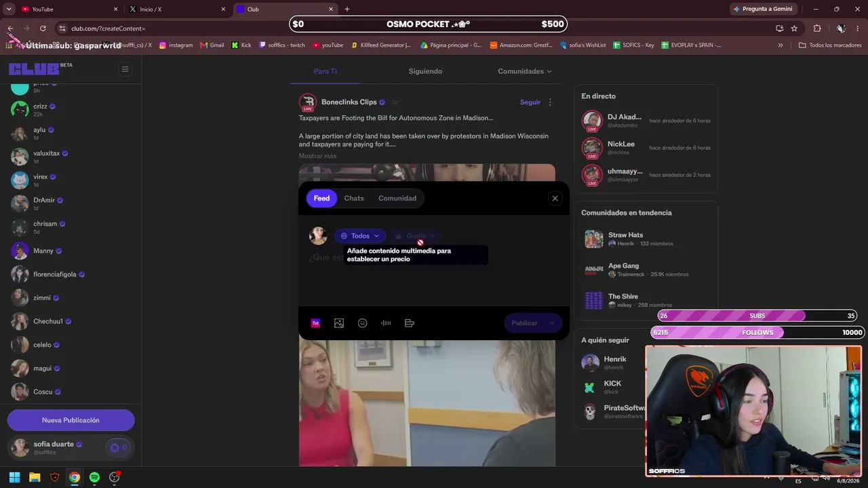Open a new browser tab

pos(347,9)
